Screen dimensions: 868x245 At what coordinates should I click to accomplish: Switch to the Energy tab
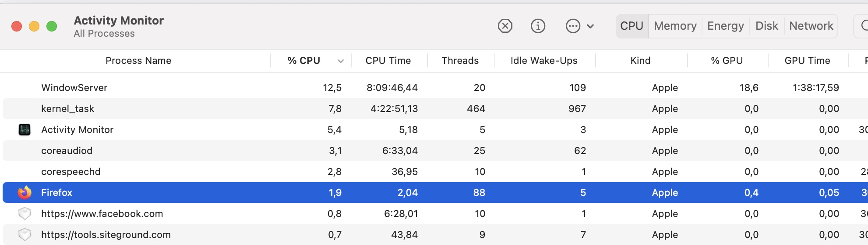point(725,26)
